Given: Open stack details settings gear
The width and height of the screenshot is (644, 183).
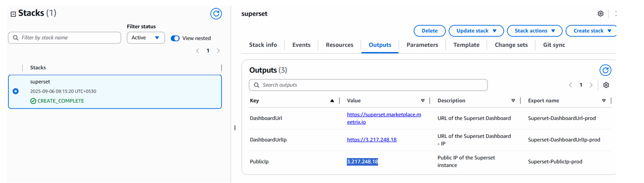Looking at the screenshot, I should (600, 14).
